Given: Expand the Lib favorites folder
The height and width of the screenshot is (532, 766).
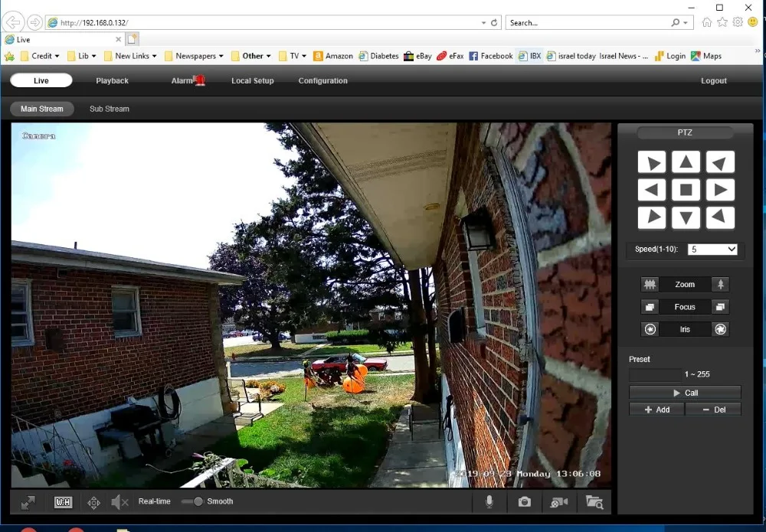Looking at the screenshot, I should coord(82,56).
